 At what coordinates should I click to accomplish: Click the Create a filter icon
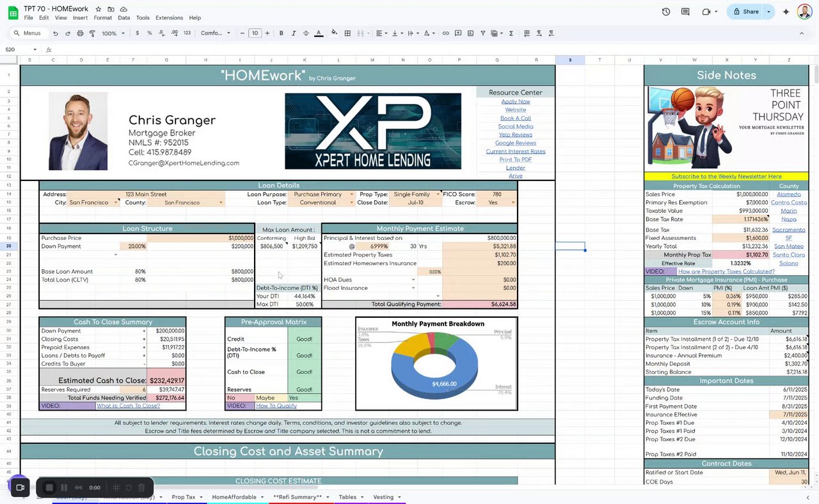coord(483,33)
